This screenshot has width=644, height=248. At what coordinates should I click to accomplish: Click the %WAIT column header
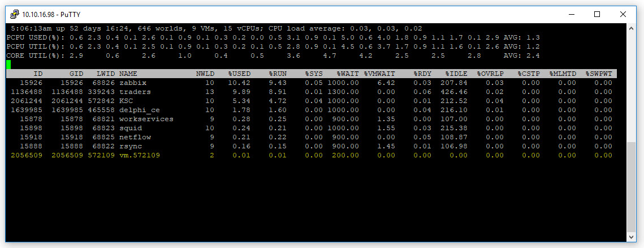(348, 74)
